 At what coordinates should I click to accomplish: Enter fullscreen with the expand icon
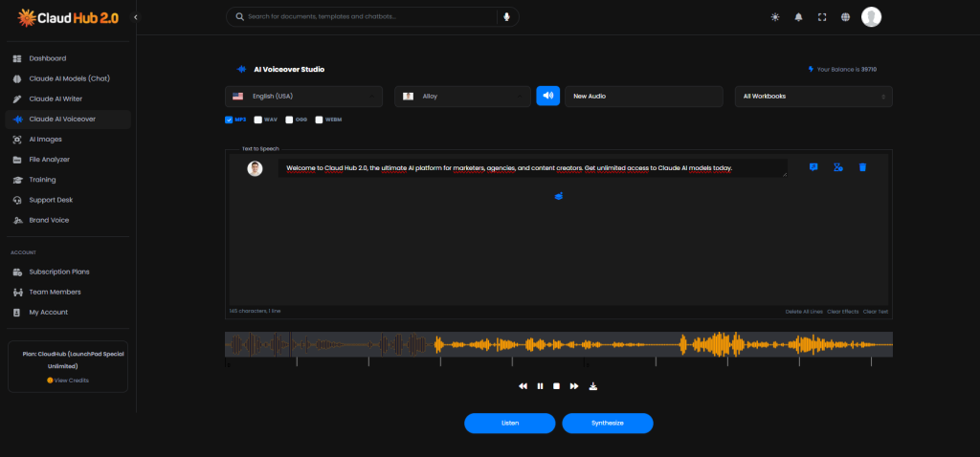822,17
